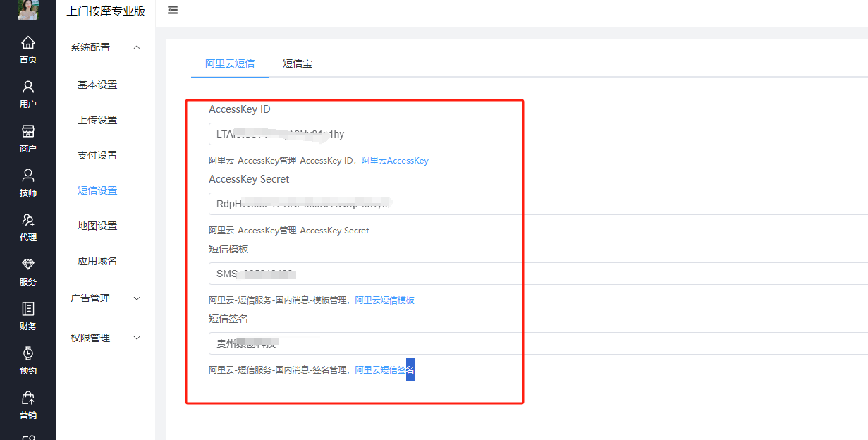
Task: Open the 预约 watch icon
Action: point(28,353)
